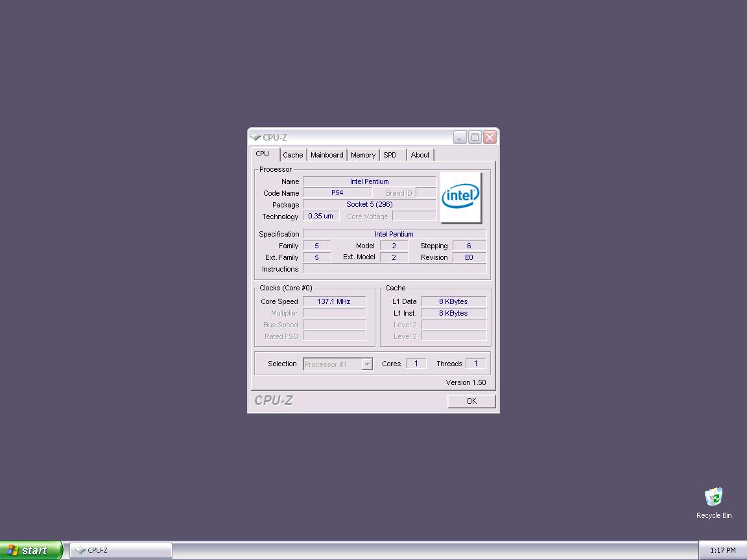The image size is (747, 560).
Task: Open the Recycle Bin desktop icon
Action: pyautogui.click(x=714, y=503)
